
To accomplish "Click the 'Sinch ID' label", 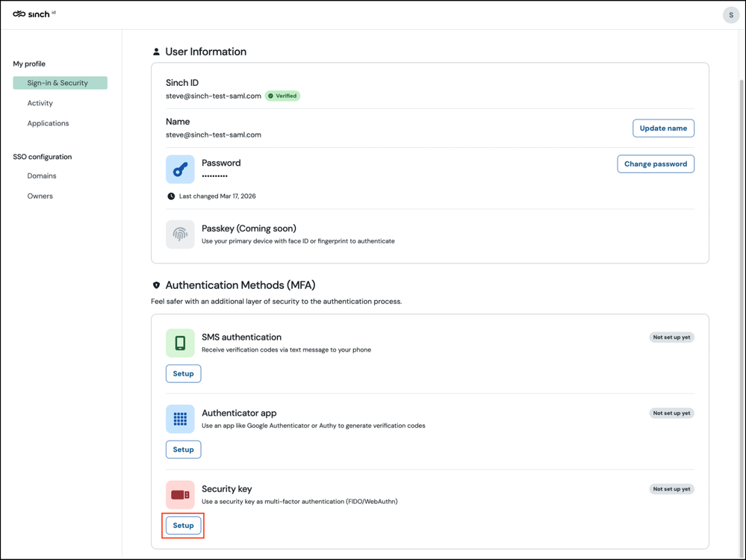I will tap(182, 83).
